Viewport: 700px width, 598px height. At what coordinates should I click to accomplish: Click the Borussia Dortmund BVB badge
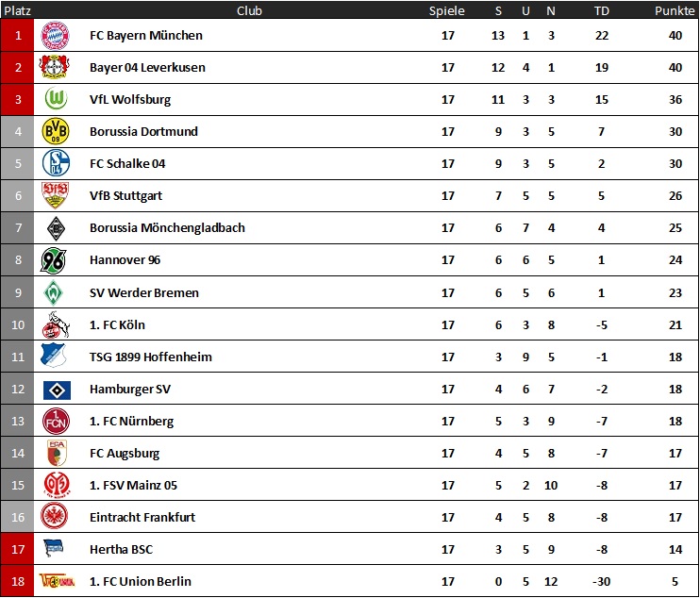tap(56, 132)
